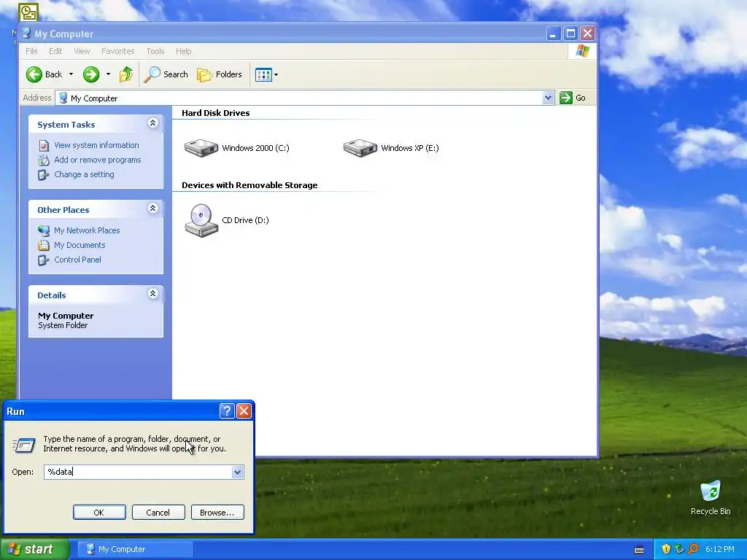Image resolution: width=747 pixels, height=560 pixels.
Task: Open My Documents link
Action: point(80,245)
